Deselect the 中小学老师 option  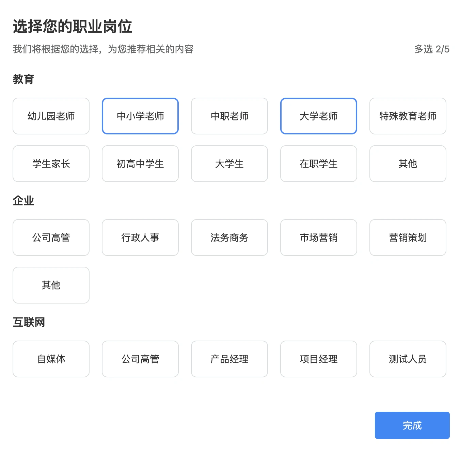tap(140, 116)
